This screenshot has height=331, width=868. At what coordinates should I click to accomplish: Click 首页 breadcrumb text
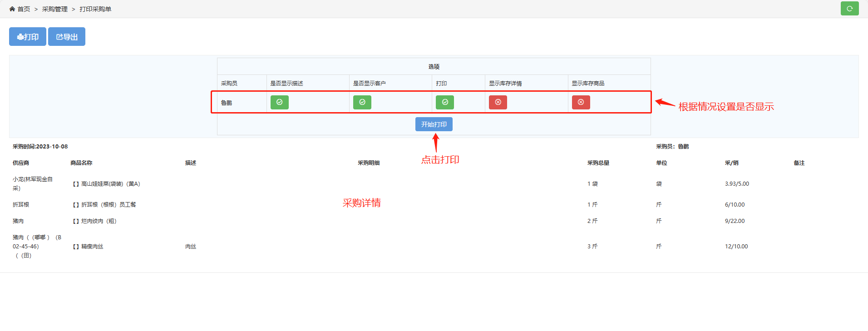pos(24,9)
